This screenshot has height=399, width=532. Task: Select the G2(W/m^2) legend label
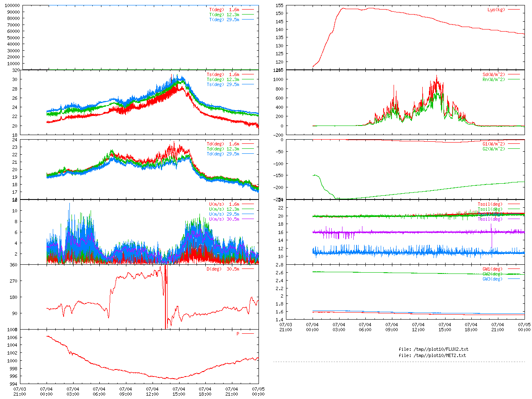point(493,149)
